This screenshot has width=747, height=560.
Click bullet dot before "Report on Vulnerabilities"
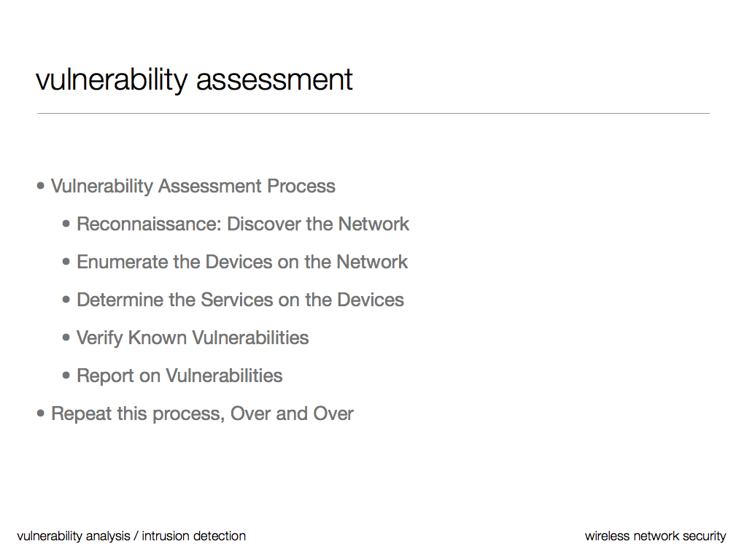coord(67,376)
